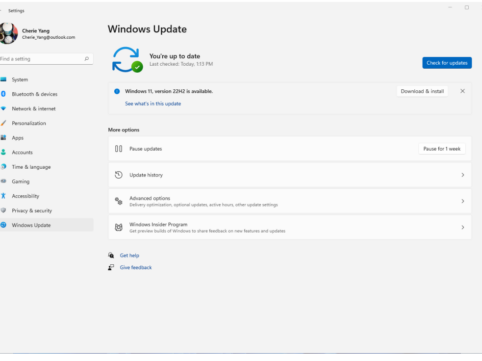Click Pause for 1 week button
The width and height of the screenshot is (482, 361).
pos(442,149)
